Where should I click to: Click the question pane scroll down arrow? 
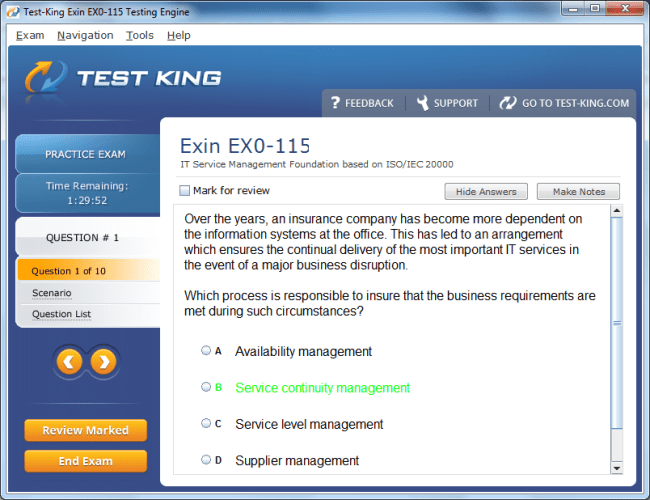tap(617, 468)
